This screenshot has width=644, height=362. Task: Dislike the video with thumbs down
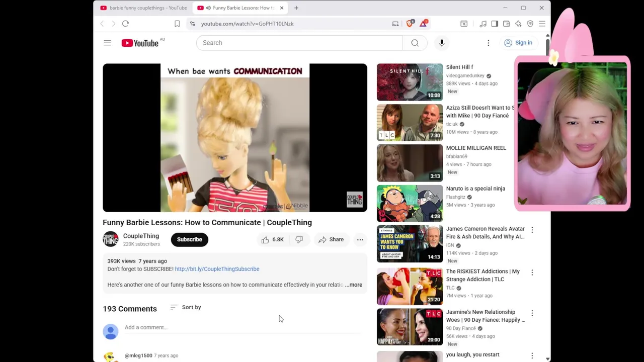[299, 239]
